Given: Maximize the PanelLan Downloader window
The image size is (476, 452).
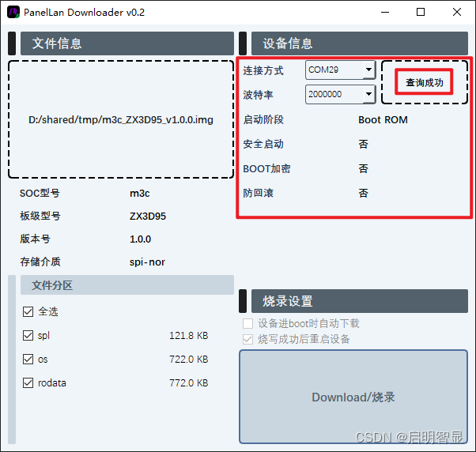Looking at the screenshot, I should point(421,13).
